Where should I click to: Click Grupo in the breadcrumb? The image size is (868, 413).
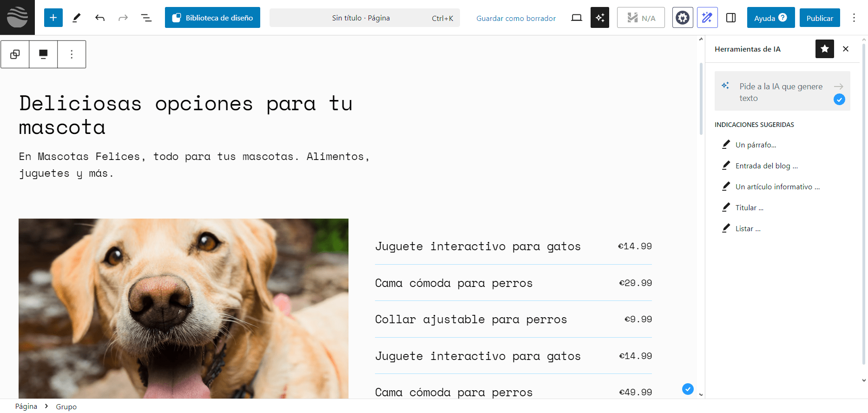pyautogui.click(x=66, y=406)
